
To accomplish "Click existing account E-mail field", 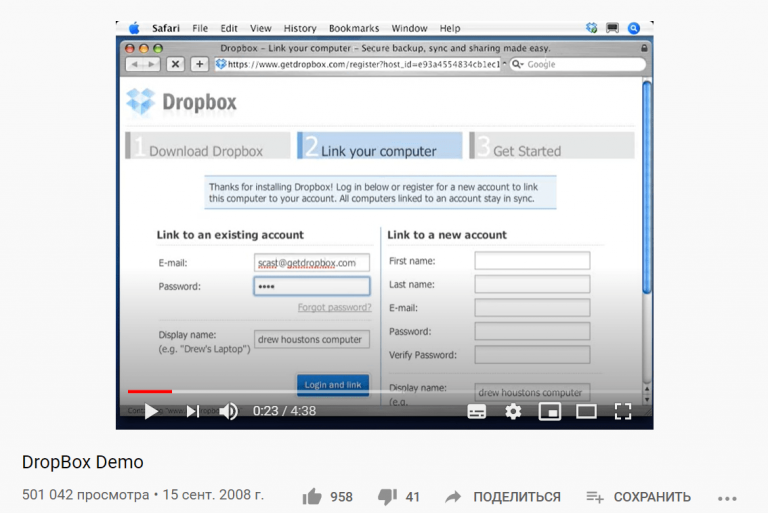I will click(312, 263).
